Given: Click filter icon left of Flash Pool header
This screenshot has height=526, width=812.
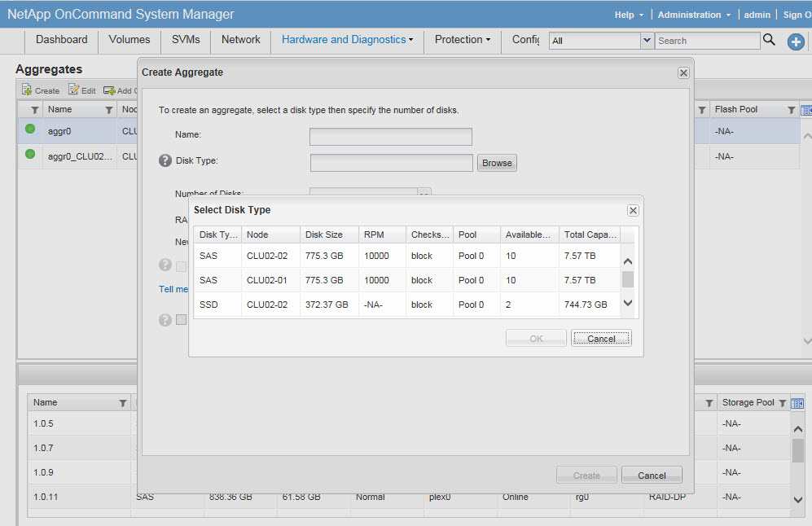Looking at the screenshot, I should click(702, 110).
